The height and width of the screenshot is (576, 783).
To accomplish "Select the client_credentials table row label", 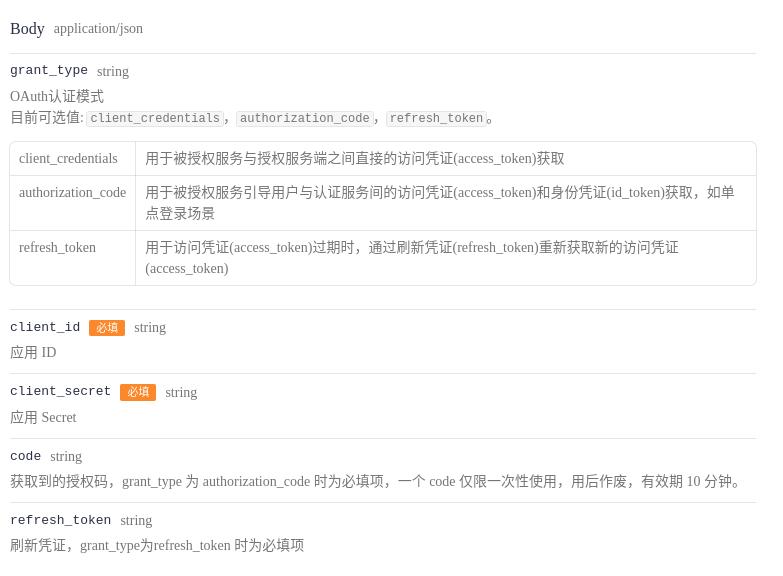I will pyautogui.click(x=68, y=159).
